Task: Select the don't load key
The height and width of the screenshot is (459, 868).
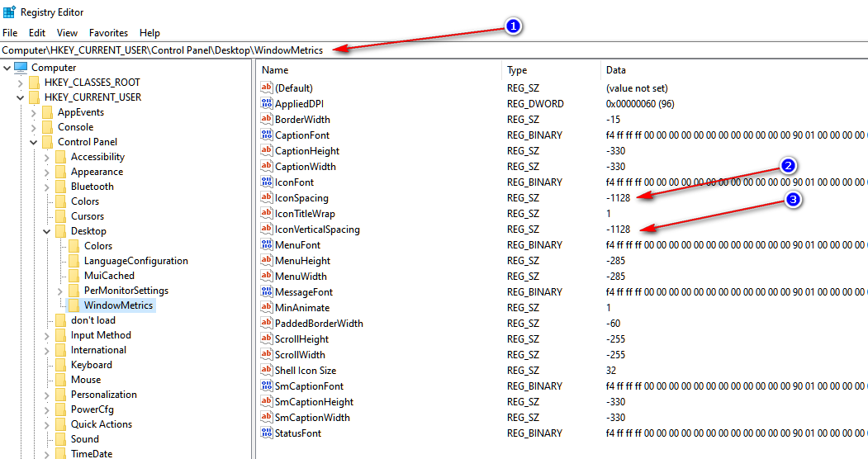Action: coord(93,320)
